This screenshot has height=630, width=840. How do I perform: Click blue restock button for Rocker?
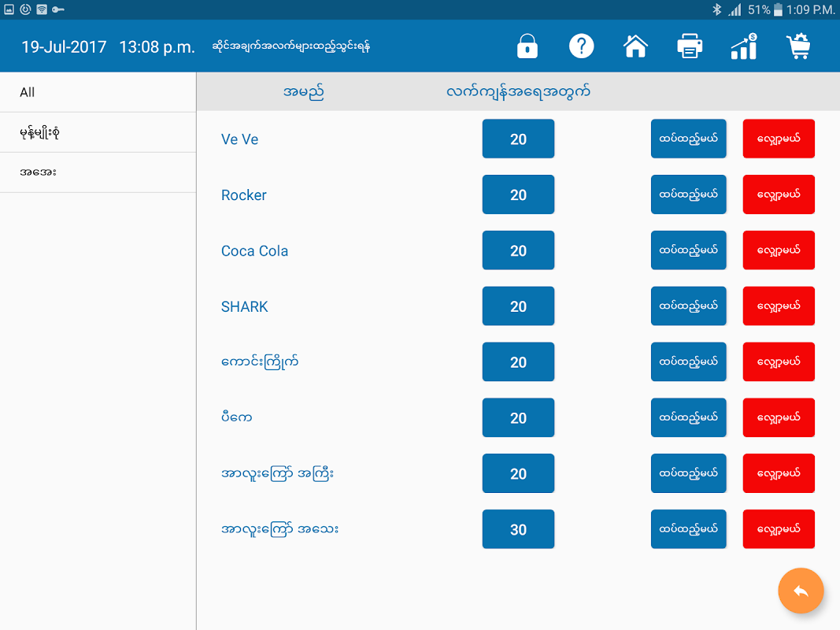tap(688, 195)
